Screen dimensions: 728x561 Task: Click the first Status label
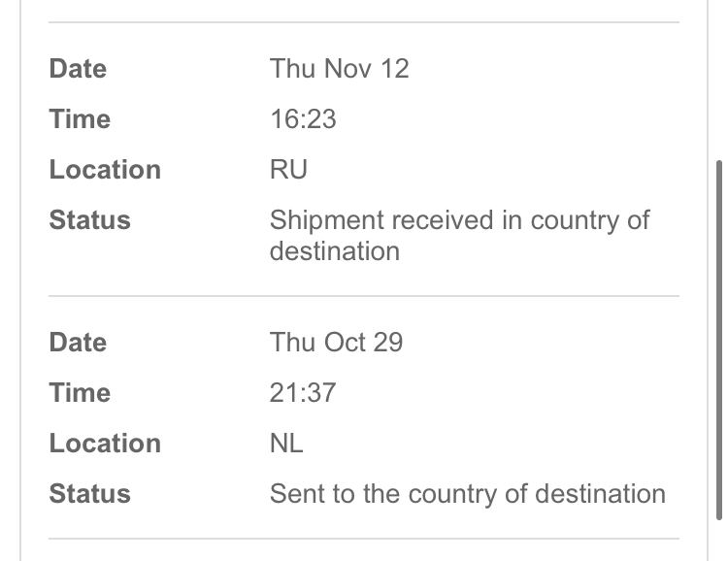coord(89,219)
